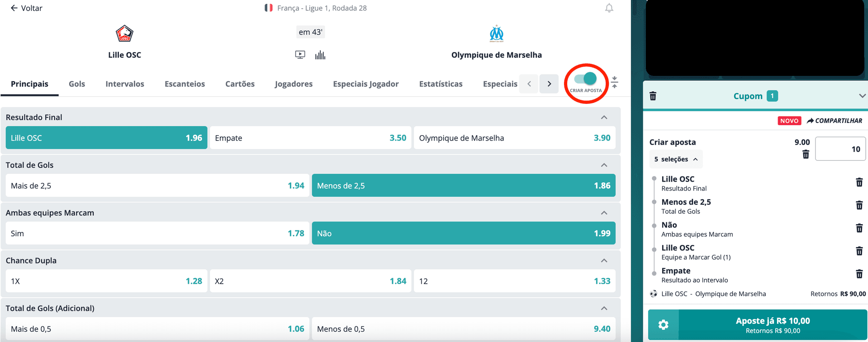The height and width of the screenshot is (342, 868).
Task: Open the match statistics bar chart icon
Action: (320, 55)
